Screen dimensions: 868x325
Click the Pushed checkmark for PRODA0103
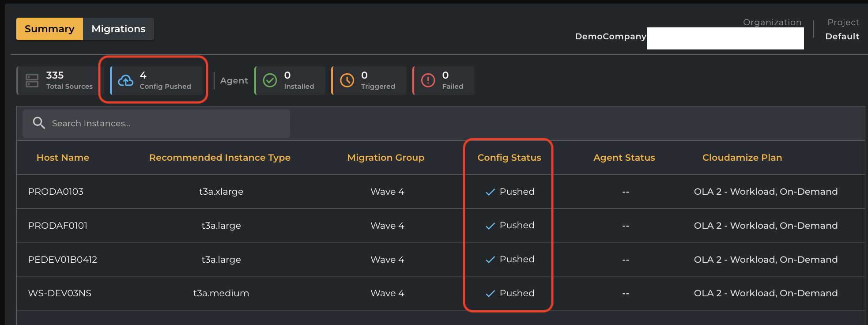tap(490, 192)
